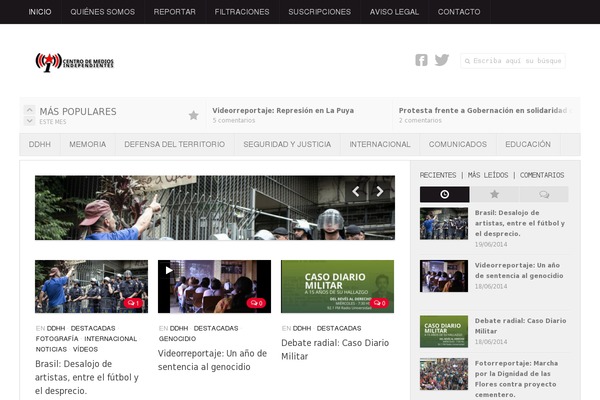600x400 pixels.
Task: Move popular ticker up with chevron
Action: (29, 110)
